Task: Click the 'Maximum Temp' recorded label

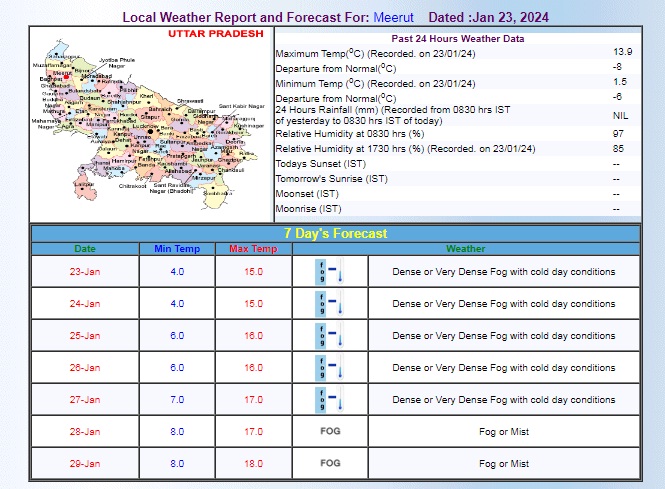Action: pyautogui.click(x=375, y=53)
